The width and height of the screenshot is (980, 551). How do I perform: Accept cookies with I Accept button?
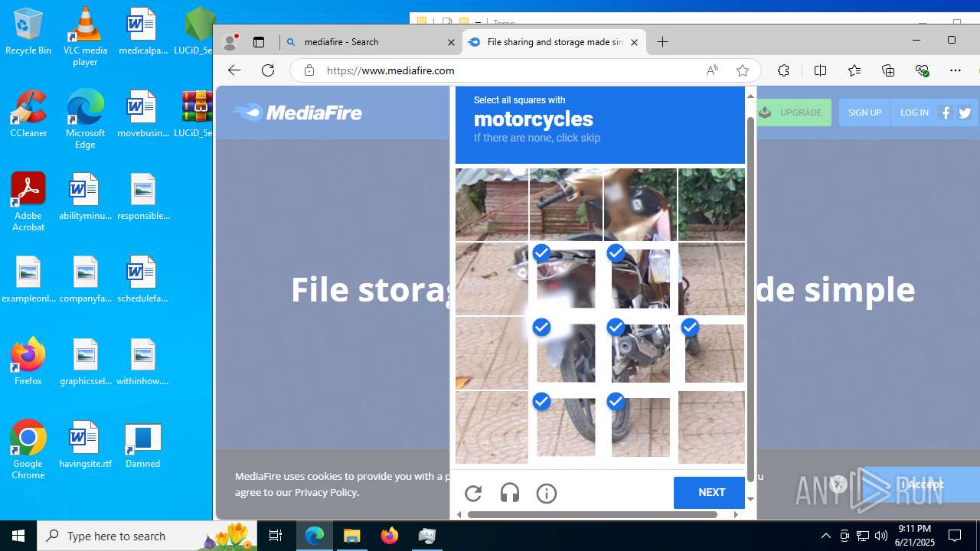(x=922, y=484)
